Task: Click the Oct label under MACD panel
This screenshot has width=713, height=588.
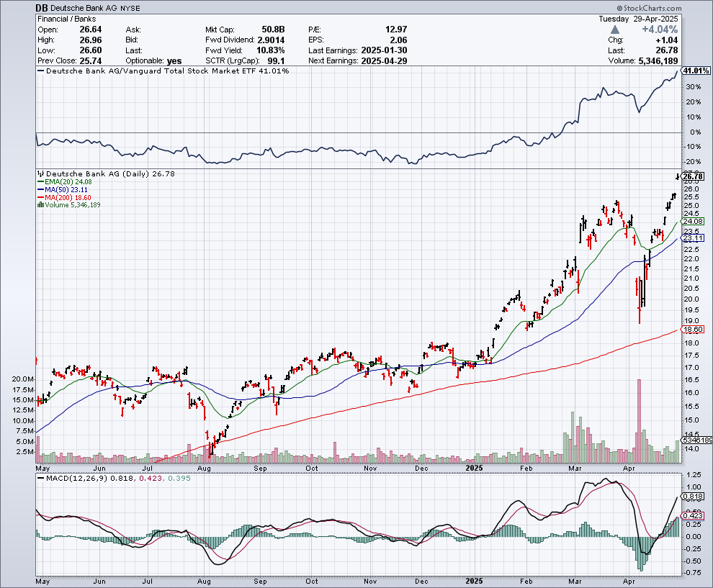Action: 312,582
